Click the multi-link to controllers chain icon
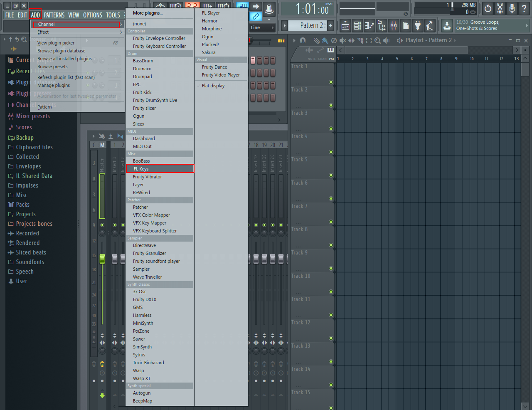This screenshot has height=410, width=532. 256,17
